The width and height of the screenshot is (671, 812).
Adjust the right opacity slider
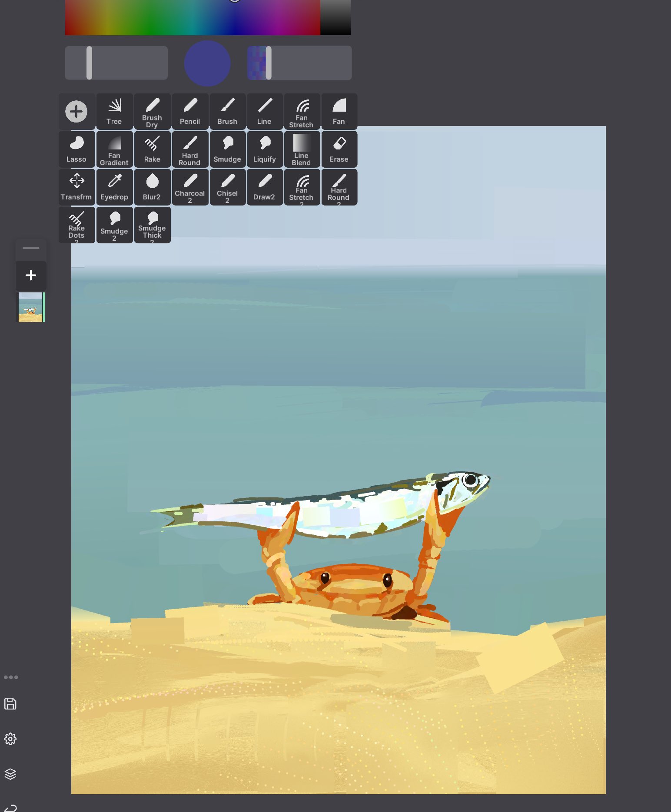(x=299, y=63)
